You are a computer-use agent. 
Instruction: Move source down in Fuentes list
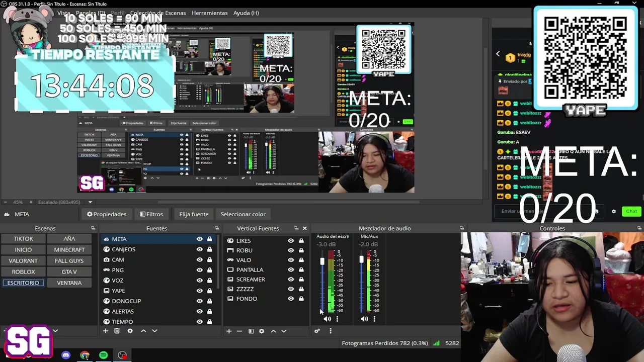(x=154, y=331)
